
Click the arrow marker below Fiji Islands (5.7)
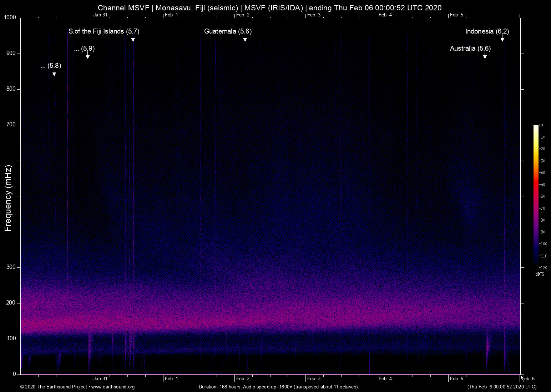tap(133, 38)
